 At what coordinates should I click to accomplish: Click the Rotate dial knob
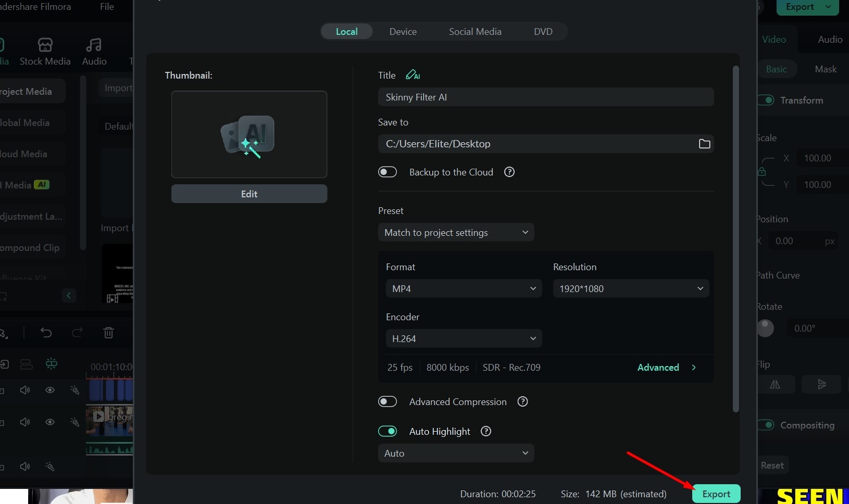[765, 328]
